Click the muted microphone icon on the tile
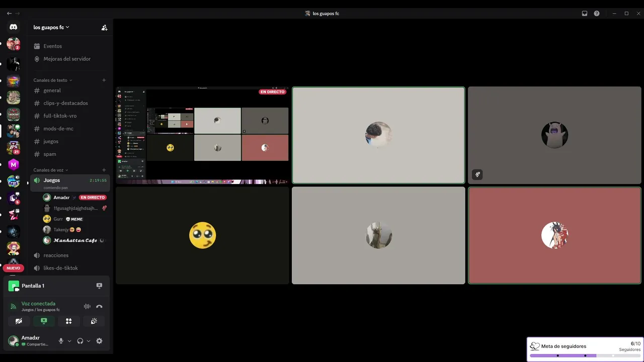The image size is (644, 362). (477, 174)
